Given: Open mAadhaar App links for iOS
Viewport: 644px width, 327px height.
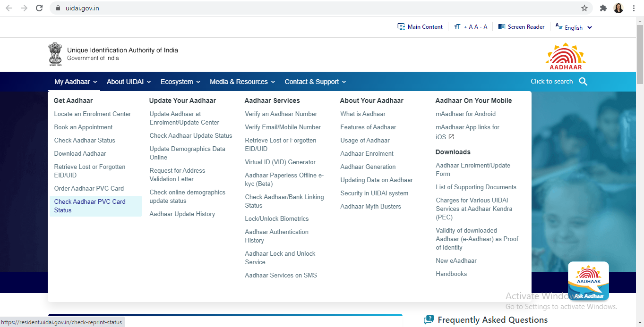Looking at the screenshot, I should [x=467, y=132].
